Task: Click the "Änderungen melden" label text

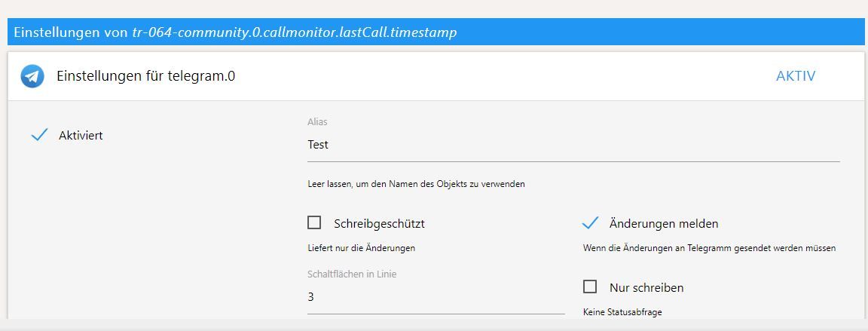Action: point(664,224)
